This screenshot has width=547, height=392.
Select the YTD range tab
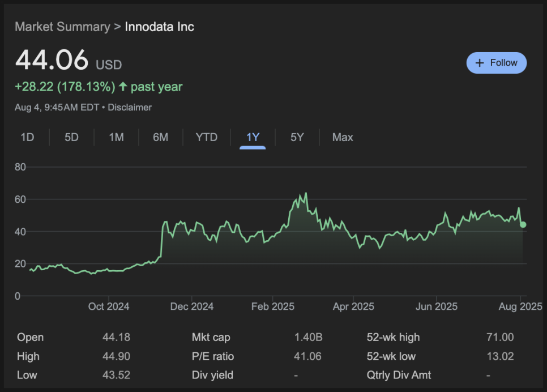point(207,137)
